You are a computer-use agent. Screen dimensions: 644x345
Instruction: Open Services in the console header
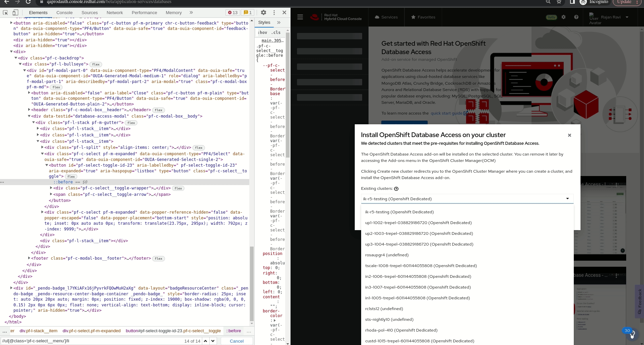[386, 17]
